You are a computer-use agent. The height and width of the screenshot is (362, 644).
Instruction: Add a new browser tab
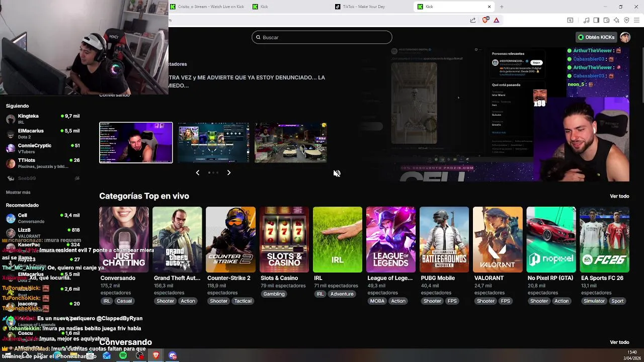[502, 7]
